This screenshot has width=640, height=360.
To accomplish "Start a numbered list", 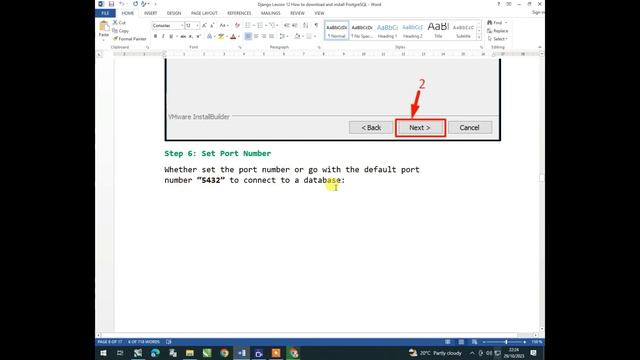I will tap(260, 25).
